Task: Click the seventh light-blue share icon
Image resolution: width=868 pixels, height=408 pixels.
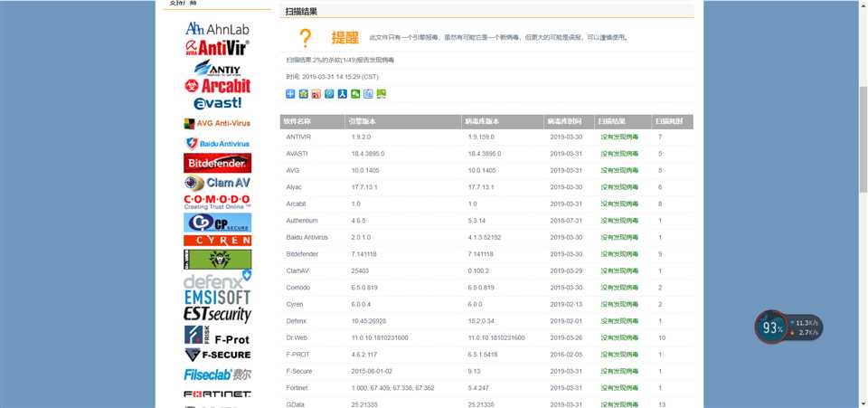Action: pos(368,94)
